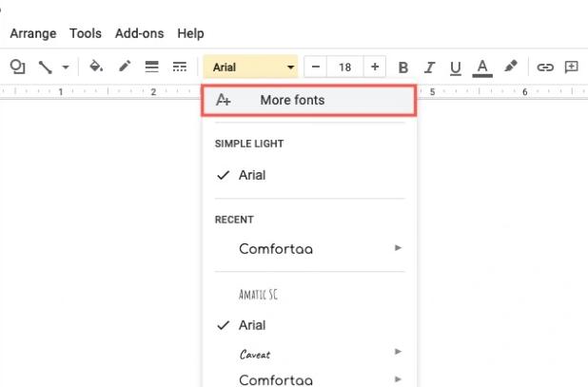
Task: Open the Tools menu
Action: [86, 33]
